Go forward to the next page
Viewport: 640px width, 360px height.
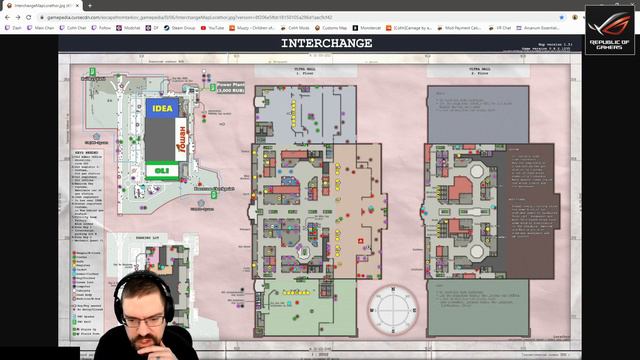(x=18, y=18)
